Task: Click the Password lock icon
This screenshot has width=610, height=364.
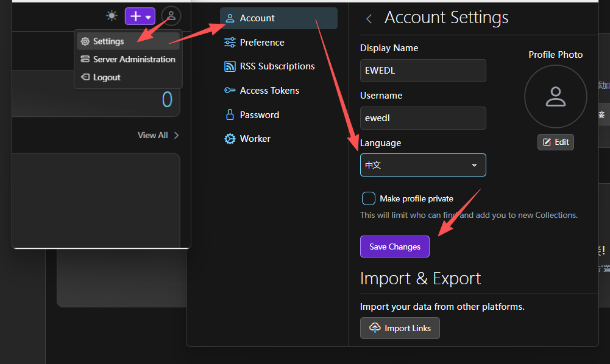Action: 230,114
